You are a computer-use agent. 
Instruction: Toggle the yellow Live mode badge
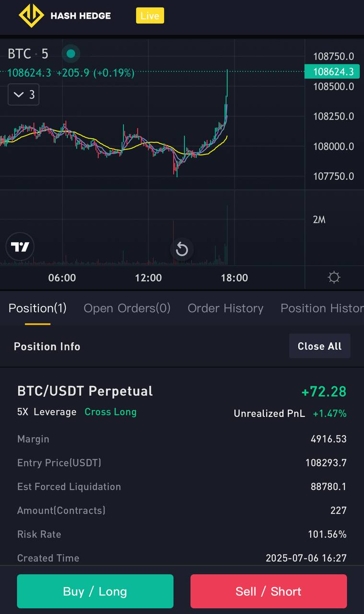click(x=150, y=16)
